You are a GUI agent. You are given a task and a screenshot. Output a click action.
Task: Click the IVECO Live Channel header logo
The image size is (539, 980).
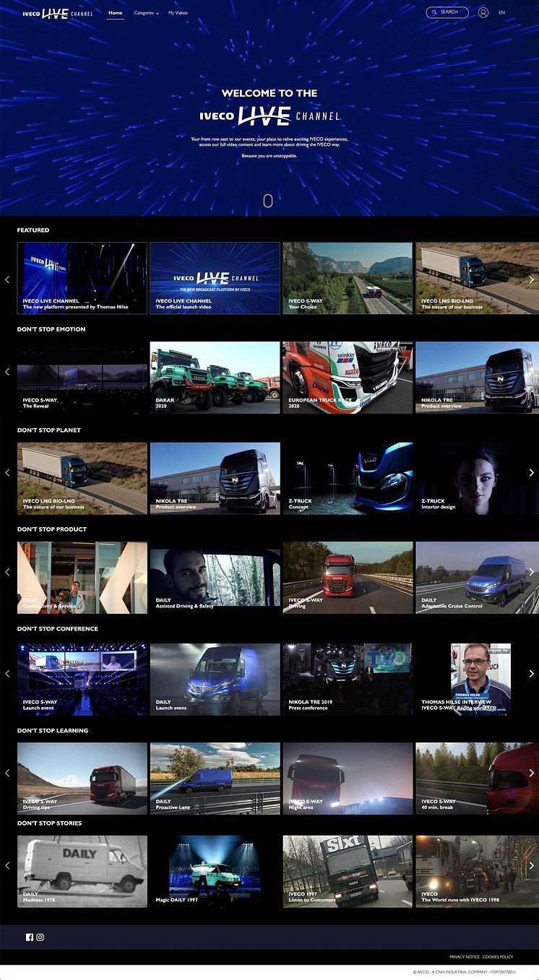pos(58,13)
